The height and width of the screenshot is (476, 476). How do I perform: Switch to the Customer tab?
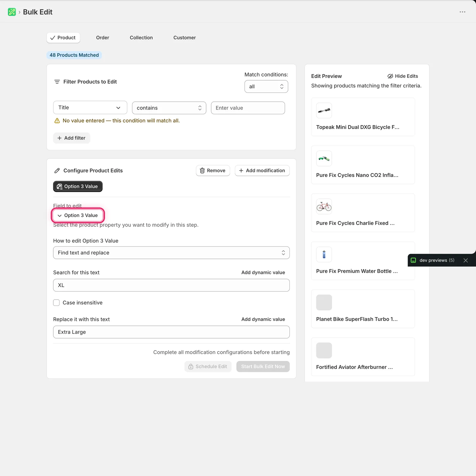point(184,38)
